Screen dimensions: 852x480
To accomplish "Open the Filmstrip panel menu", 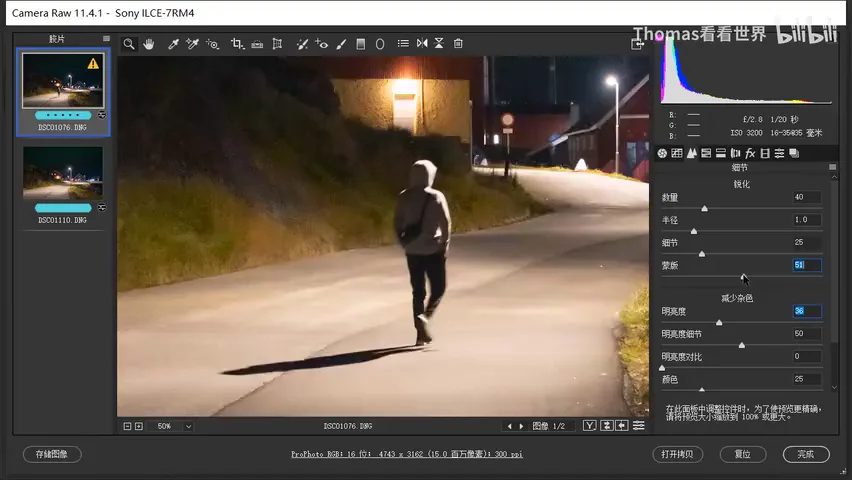I will coord(106,39).
